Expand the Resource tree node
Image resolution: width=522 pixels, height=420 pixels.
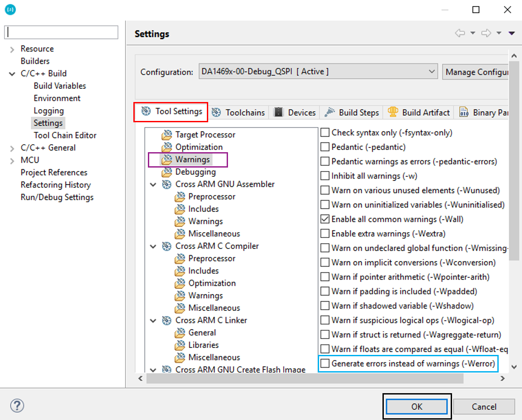coord(12,50)
